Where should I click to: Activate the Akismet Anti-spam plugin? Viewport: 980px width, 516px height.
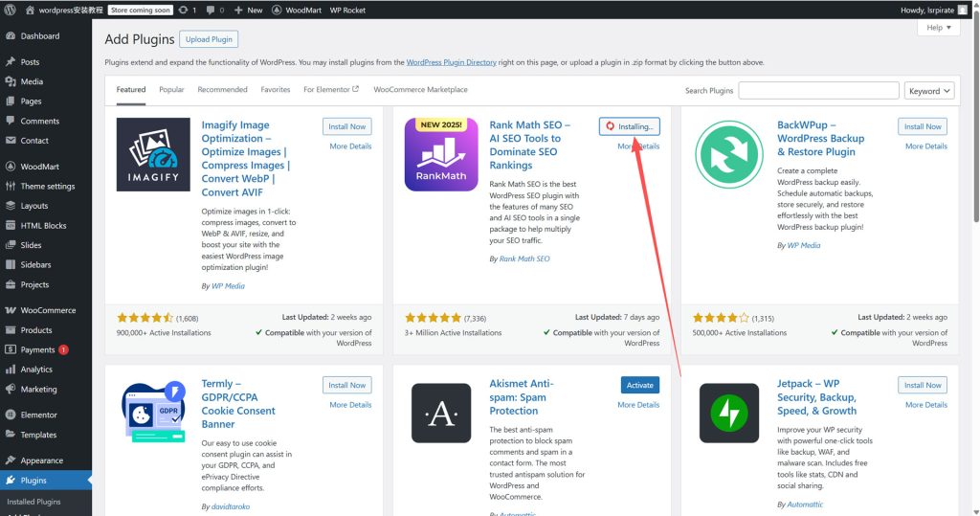pos(639,385)
